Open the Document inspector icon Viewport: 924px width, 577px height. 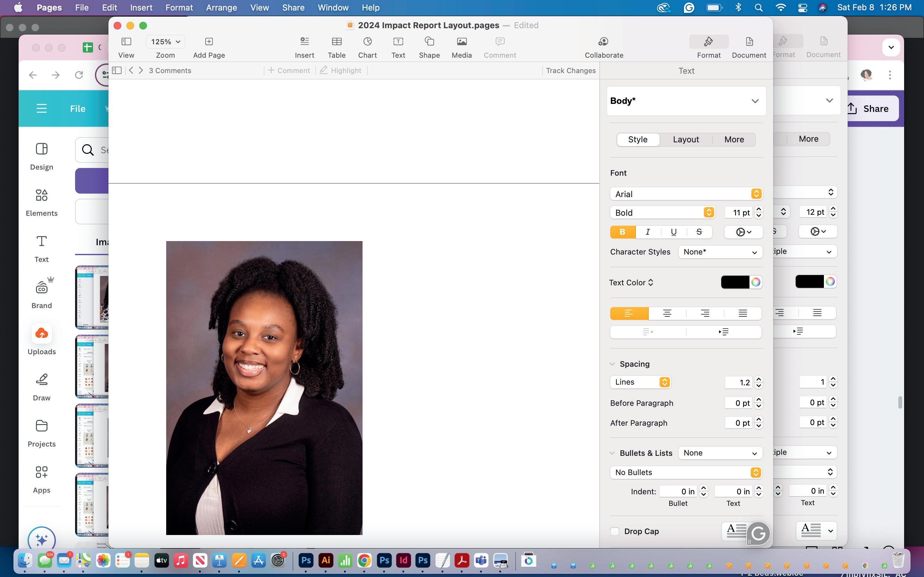click(749, 42)
